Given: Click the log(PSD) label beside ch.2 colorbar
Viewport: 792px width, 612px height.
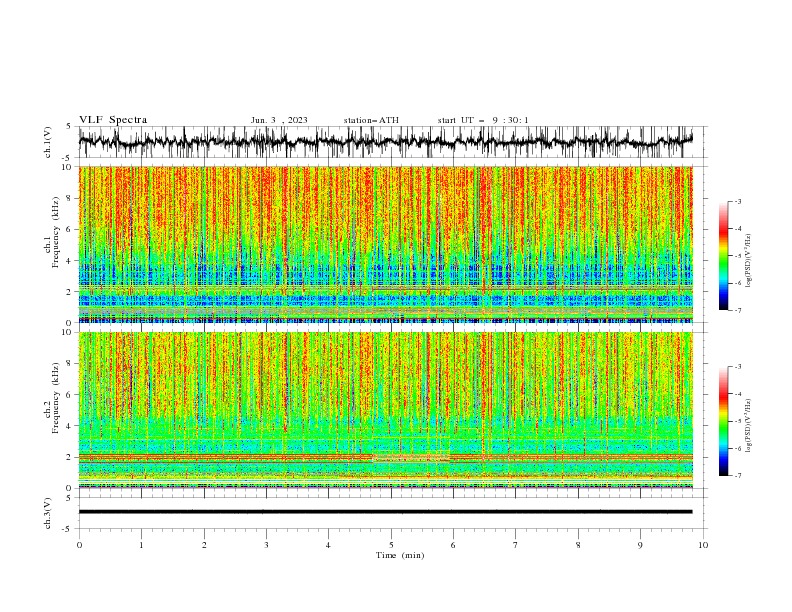Looking at the screenshot, I should [x=748, y=425].
